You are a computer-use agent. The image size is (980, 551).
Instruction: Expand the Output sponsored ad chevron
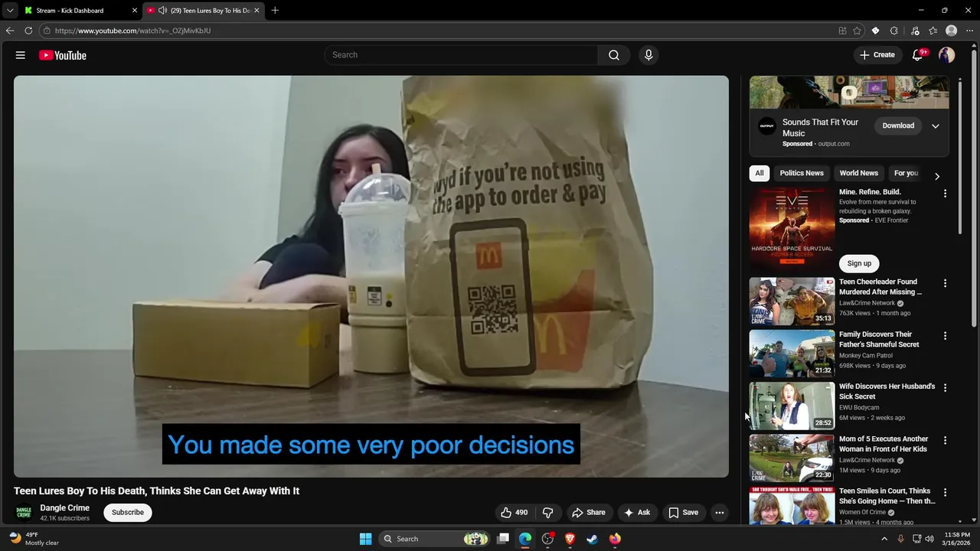tap(935, 126)
